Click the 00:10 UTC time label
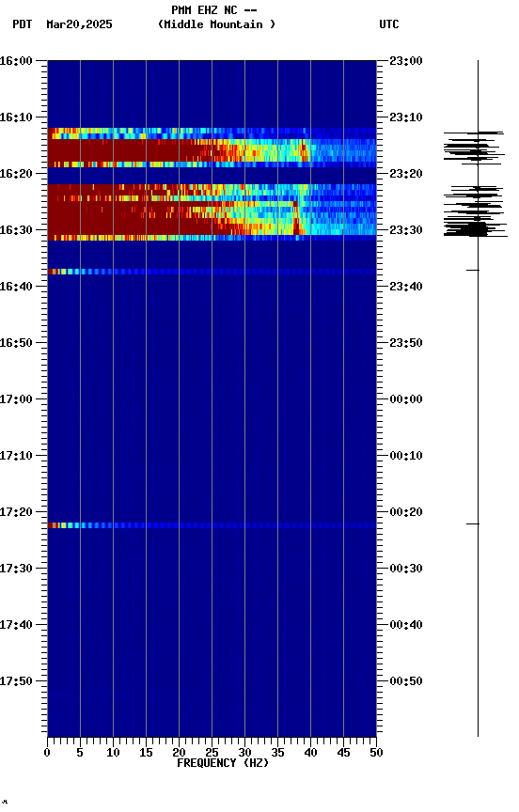This screenshot has width=519, height=812. 406,456
